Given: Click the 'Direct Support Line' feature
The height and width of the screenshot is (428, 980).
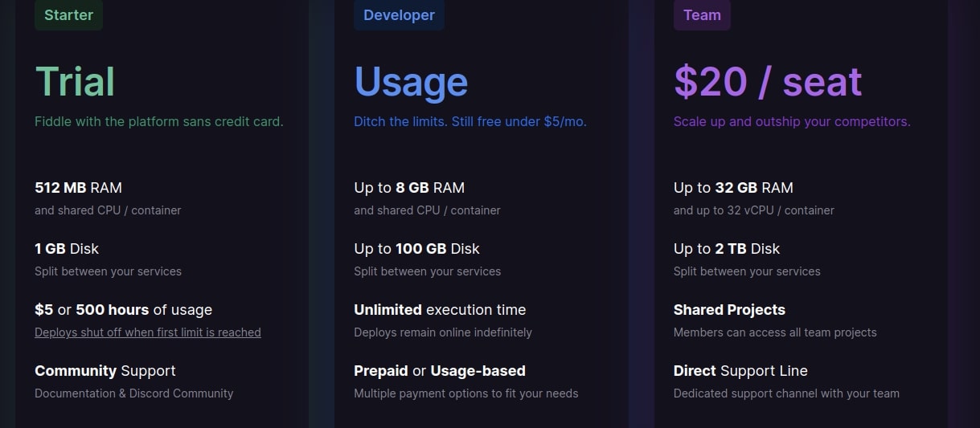Looking at the screenshot, I should pyautogui.click(x=740, y=371).
